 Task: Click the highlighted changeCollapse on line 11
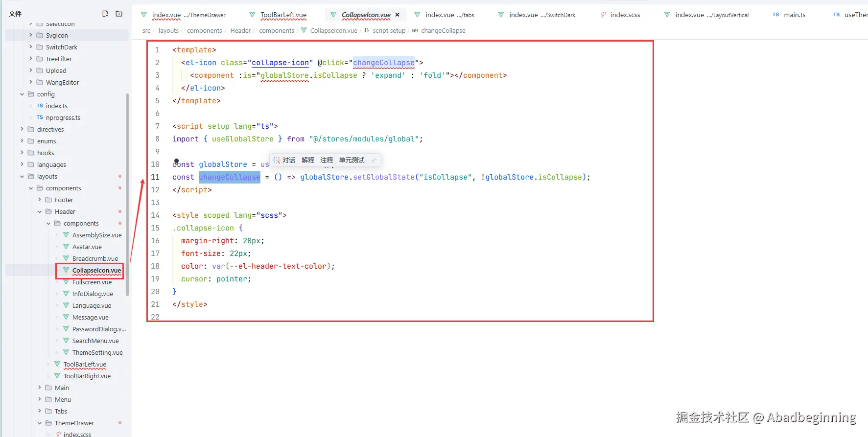tap(230, 177)
